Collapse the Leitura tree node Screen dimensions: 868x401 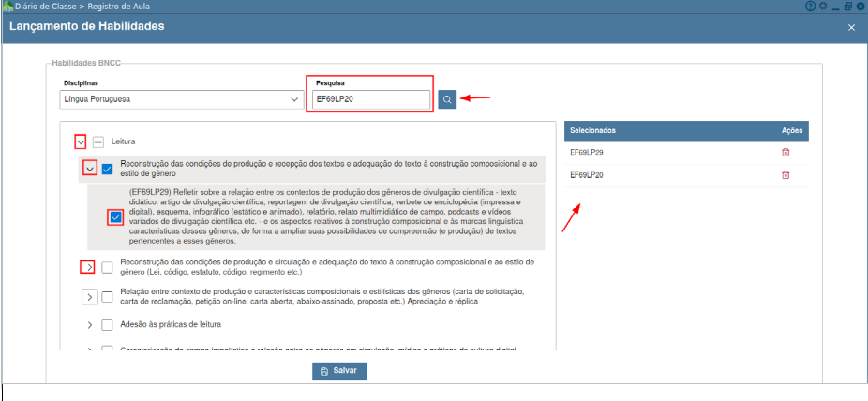[81, 142]
